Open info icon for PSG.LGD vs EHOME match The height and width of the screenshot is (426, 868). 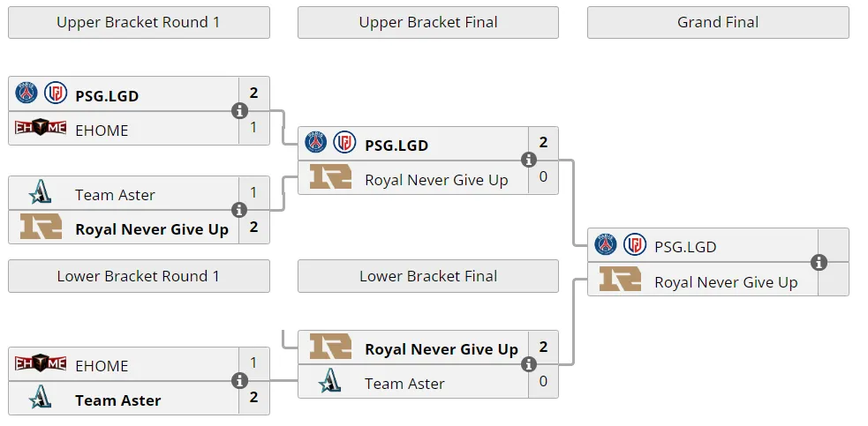[x=239, y=110]
